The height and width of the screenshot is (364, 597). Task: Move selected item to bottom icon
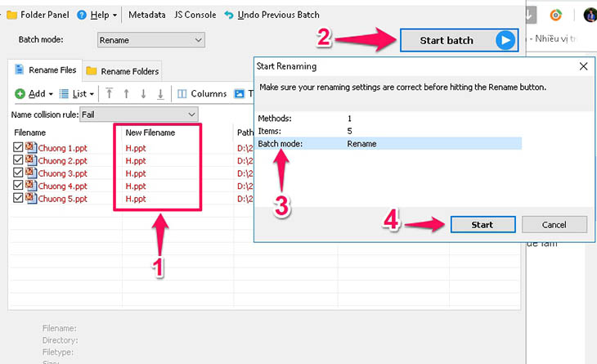[x=160, y=94]
